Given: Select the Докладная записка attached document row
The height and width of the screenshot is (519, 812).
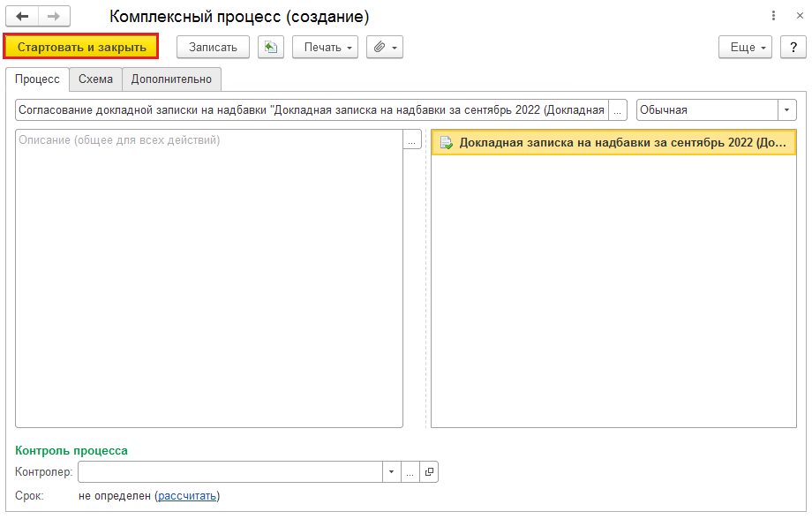Looking at the screenshot, I should point(613,142).
